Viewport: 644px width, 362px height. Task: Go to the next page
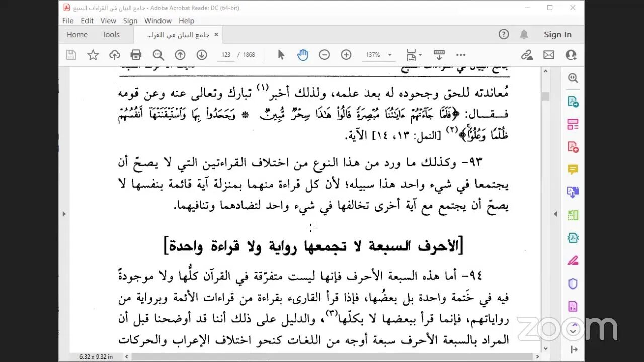[x=202, y=55]
